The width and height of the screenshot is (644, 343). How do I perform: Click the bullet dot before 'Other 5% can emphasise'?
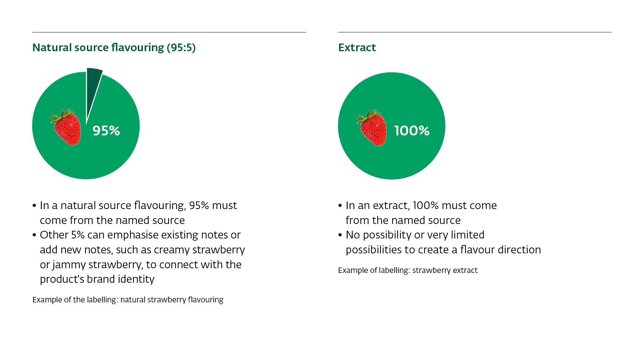pos(35,235)
